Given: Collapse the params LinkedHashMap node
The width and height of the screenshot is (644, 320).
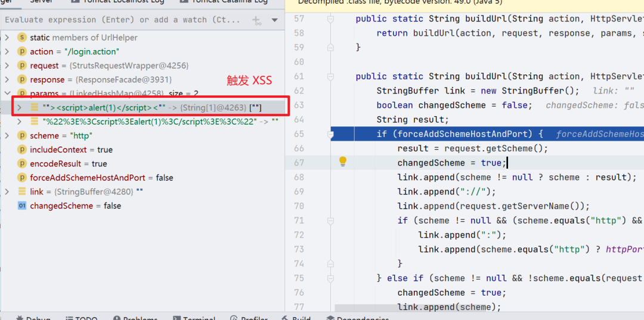Looking at the screenshot, I should [x=7, y=94].
